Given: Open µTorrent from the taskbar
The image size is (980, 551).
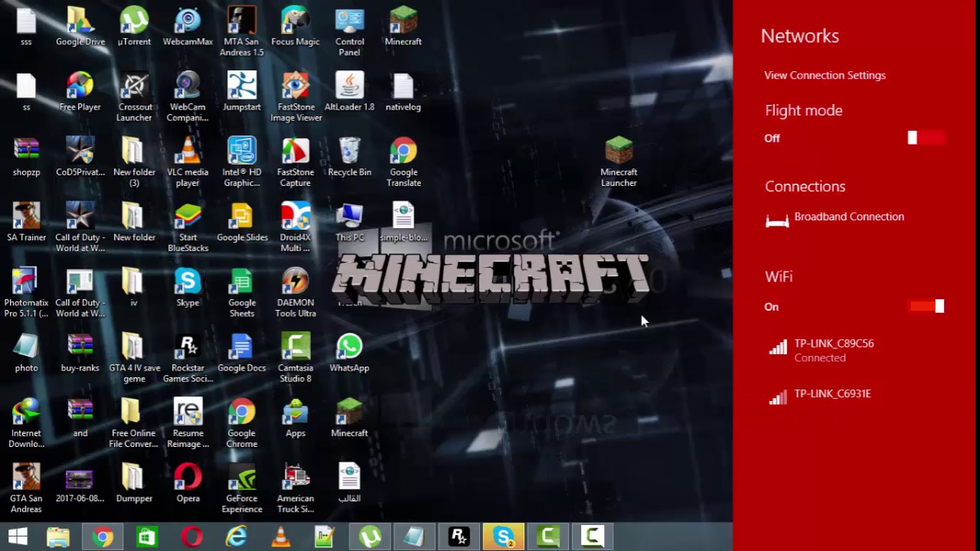Looking at the screenshot, I should point(370,537).
